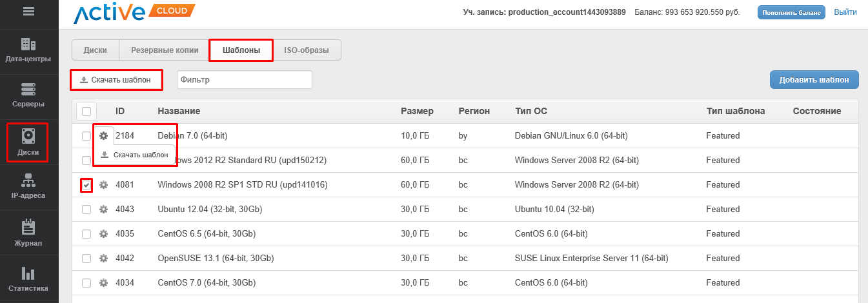The width and height of the screenshot is (868, 303).
Task: Open the hamburger menu in sidebar
Action: pyautogui.click(x=28, y=11)
